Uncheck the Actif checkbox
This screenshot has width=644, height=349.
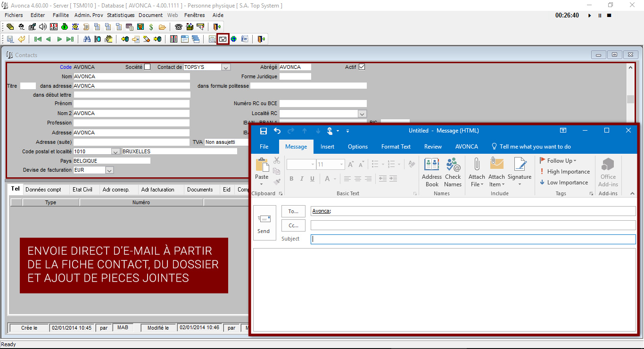[x=362, y=67]
